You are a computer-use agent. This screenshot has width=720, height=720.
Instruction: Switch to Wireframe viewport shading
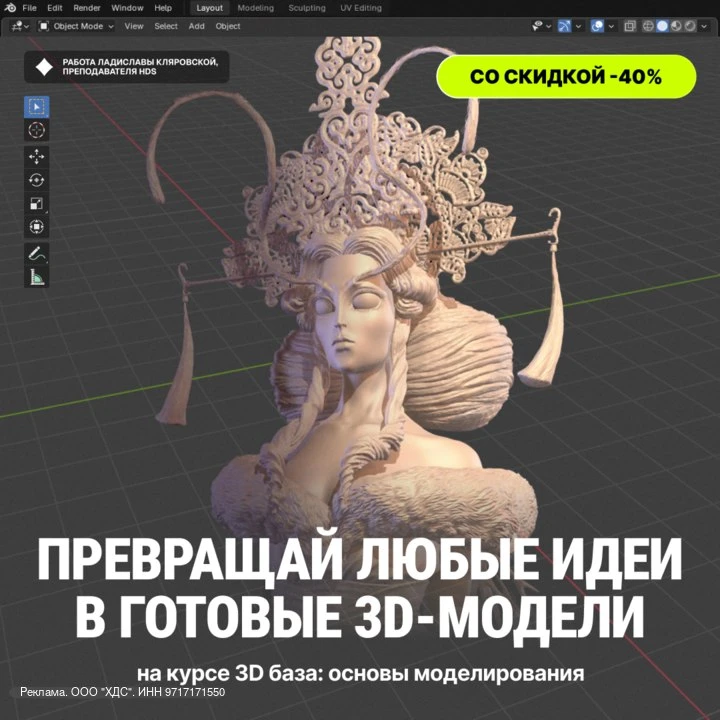click(x=648, y=26)
